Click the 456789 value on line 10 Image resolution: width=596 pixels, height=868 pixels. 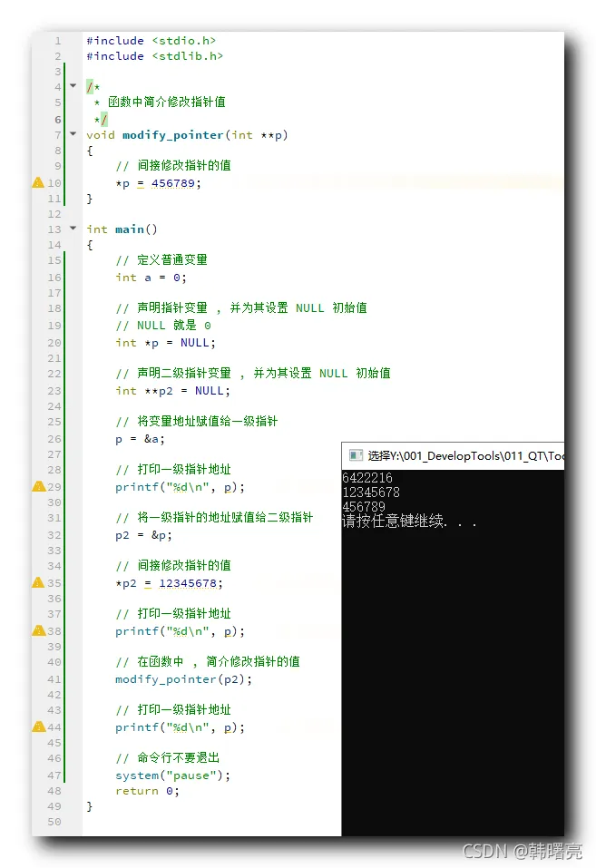pos(173,183)
